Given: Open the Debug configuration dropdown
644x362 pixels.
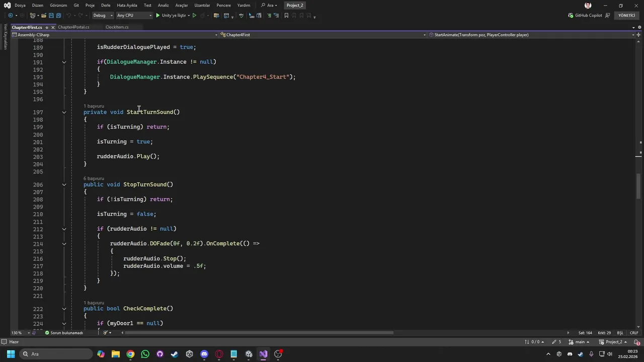Looking at the screenshot, I should click(x=103, y=16).
